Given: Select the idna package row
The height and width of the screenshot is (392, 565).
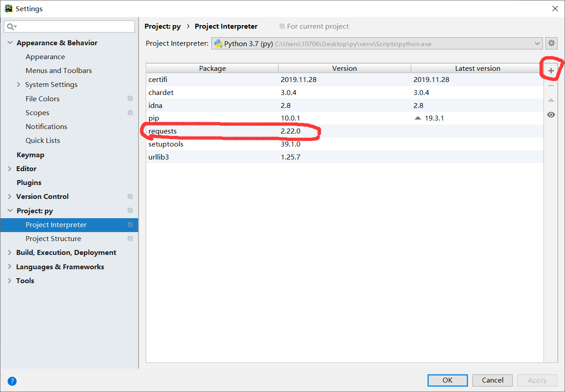Looking at the screenshot, I should [x=344, y=106].
